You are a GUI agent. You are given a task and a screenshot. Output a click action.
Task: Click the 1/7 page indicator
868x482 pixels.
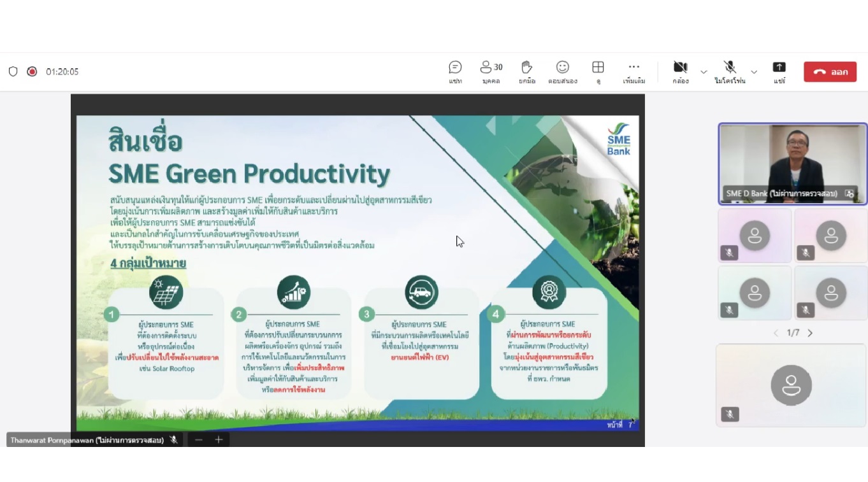click(x=793, y=333)
